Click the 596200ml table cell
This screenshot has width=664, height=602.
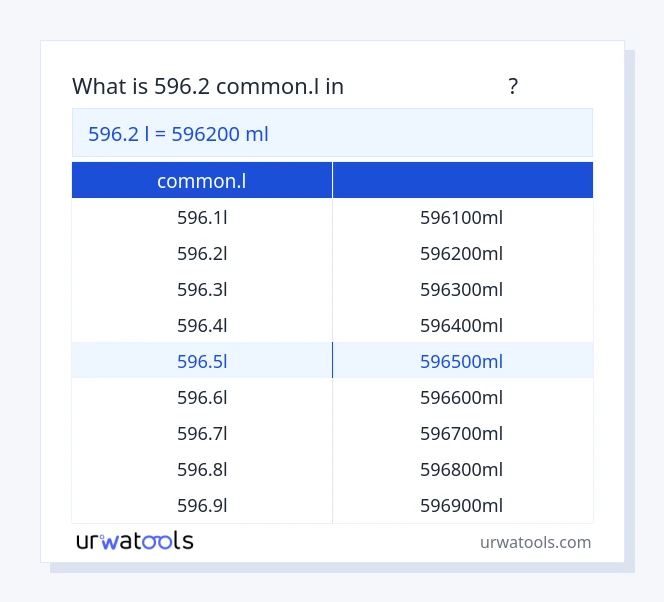tap(462, 253)
